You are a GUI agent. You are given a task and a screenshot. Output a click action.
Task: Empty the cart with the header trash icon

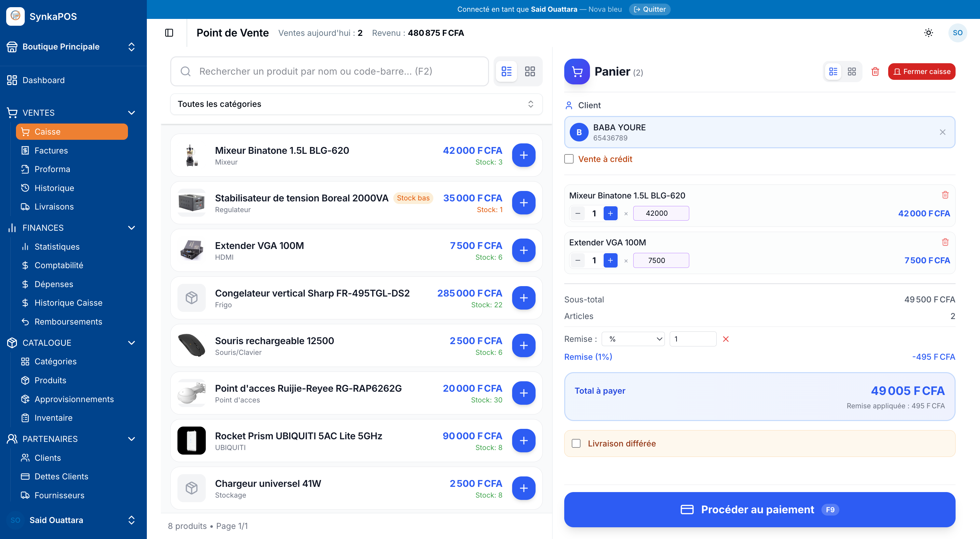(x=875, y=72)
